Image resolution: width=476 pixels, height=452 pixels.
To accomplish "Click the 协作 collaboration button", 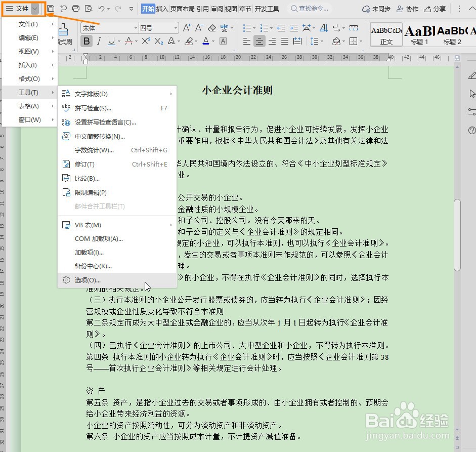I will 407,9.
